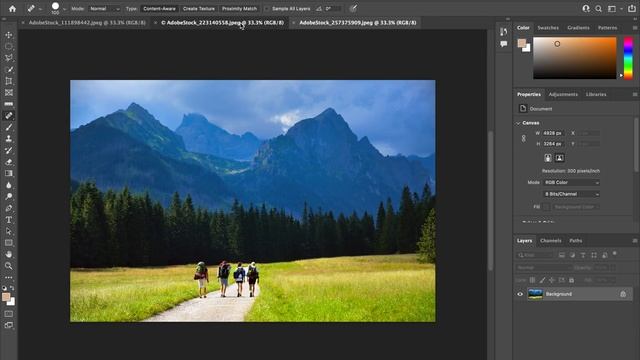Open the Mode Normal dropdown in options bar
Image resolution: width=640 pixels, height=360 pixels.
[105, 9]
